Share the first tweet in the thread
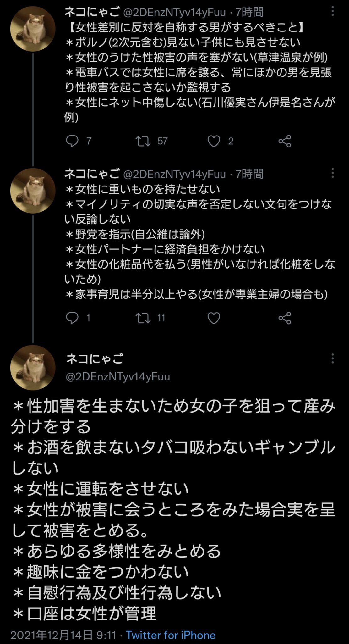The width and height of the screenshot is (349, 644). [285, 141]
